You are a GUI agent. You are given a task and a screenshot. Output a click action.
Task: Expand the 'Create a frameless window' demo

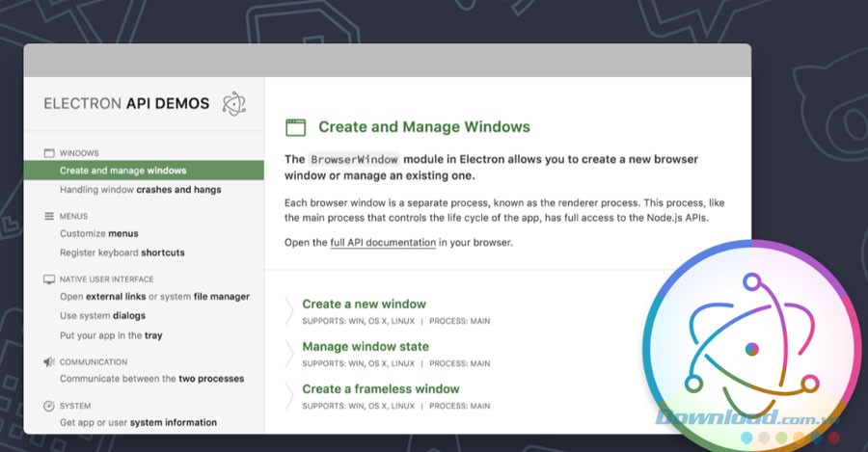tap(380, 389)
